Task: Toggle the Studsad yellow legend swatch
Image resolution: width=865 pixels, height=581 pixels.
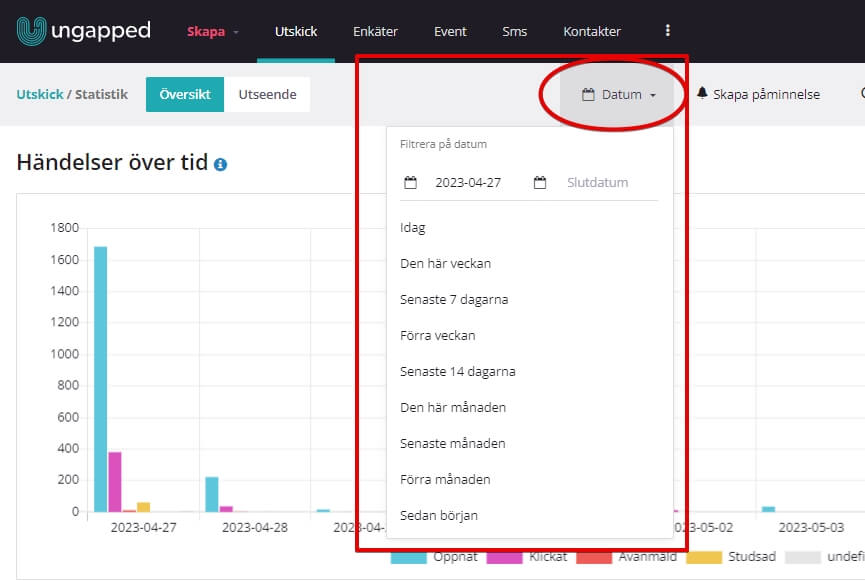Action: point(704,557)
